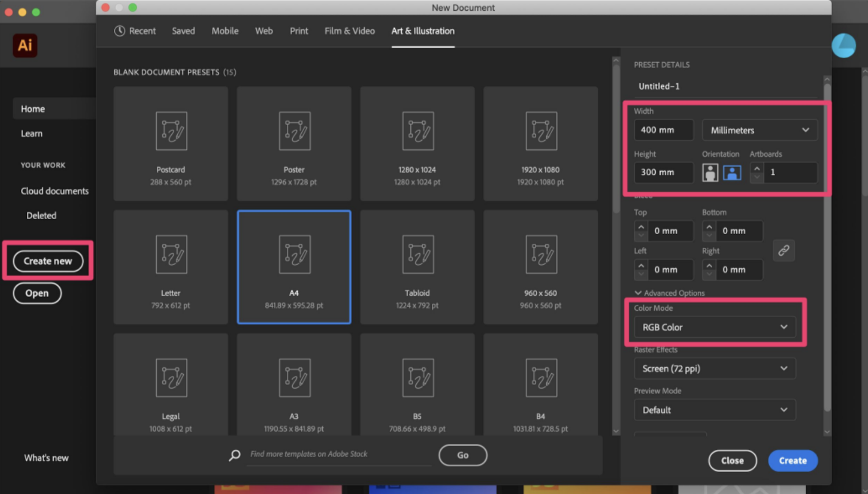Open the Raster Effects dropdown
Screen dimensions: 868x494
(715, 368)
